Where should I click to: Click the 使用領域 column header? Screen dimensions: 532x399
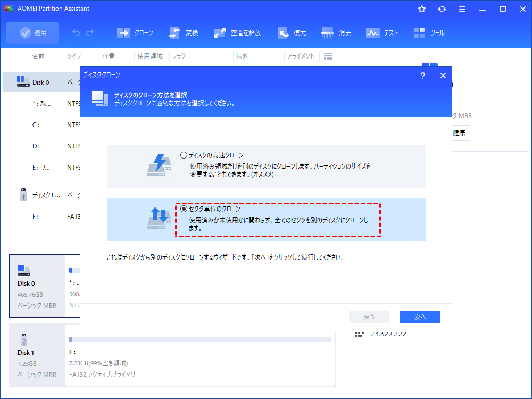click(x=150, y=56)
